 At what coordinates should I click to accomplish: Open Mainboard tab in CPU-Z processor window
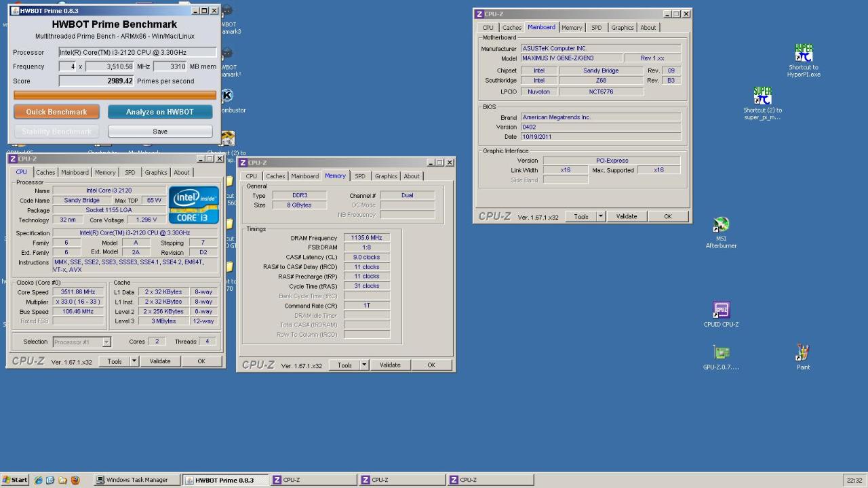click(x=75, y=172)
